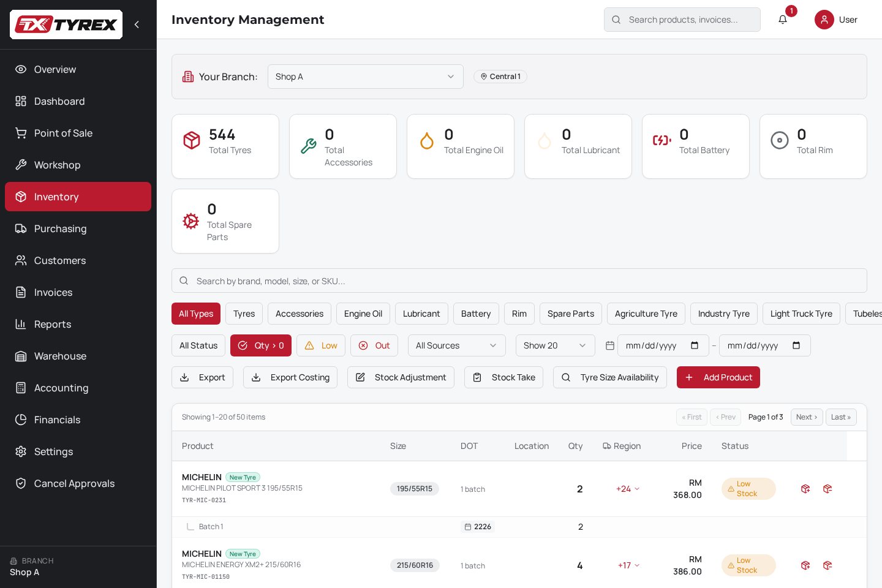Viewport: 882px width, 588px height.
Task: Click second action icon in 215/60R16 row
Action: pos(827,565)
